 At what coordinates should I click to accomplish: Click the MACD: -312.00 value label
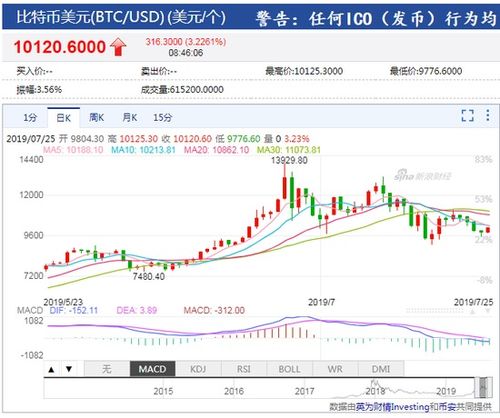click(214, 310)
